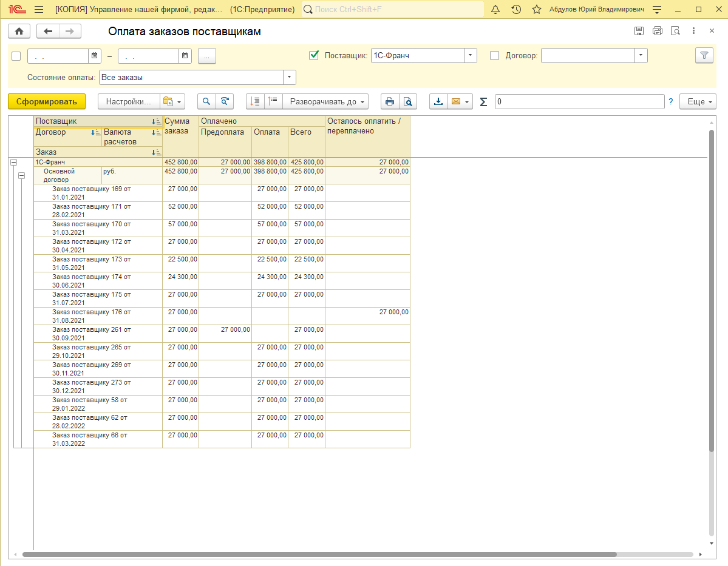Add to favorites with star icon
This screenshot has width=728, height=566.
click(537, 9)
